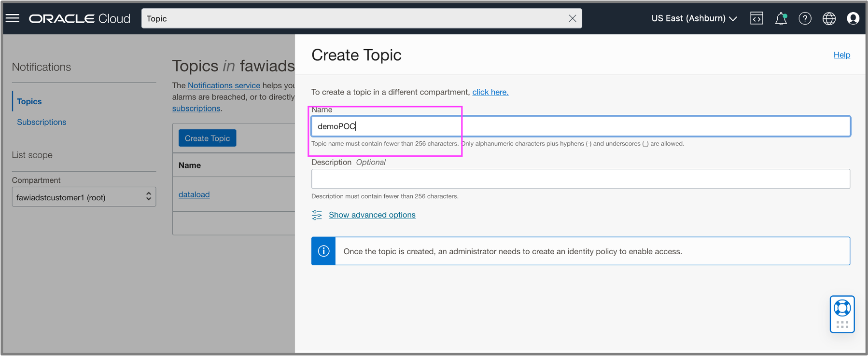Open the notifications bell icon

[x=781, y=18]
